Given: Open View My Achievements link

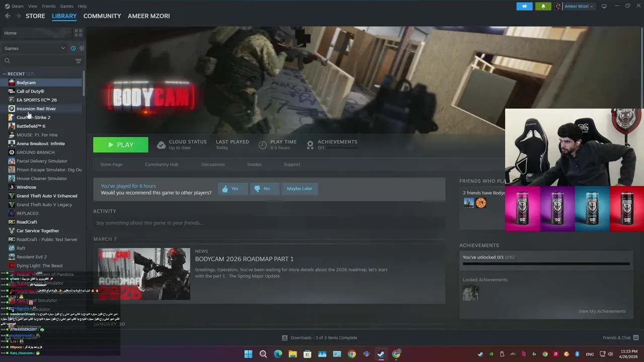Looking at the screenshot, I should pos(602,311).
